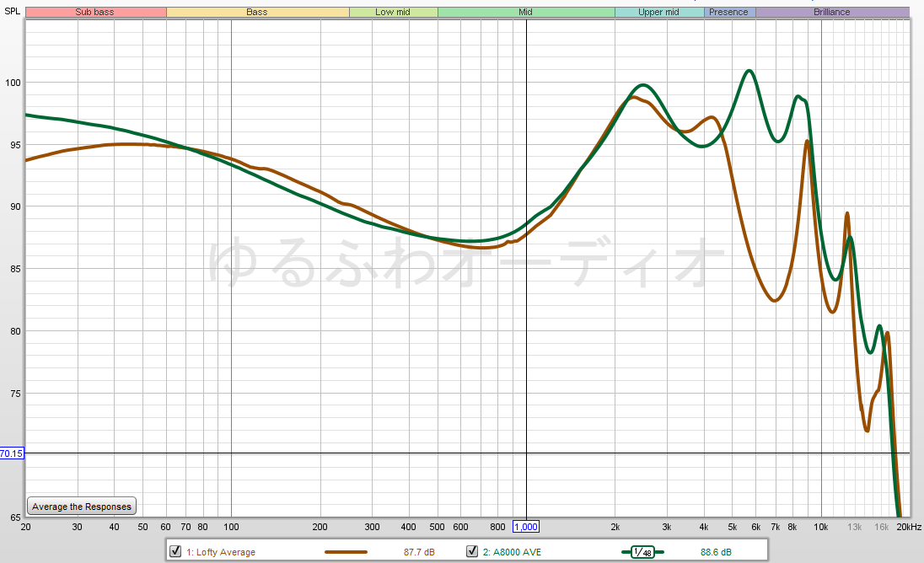Click the 87.7 dB legend value
The image size is (924, 563).
(419, 552)
